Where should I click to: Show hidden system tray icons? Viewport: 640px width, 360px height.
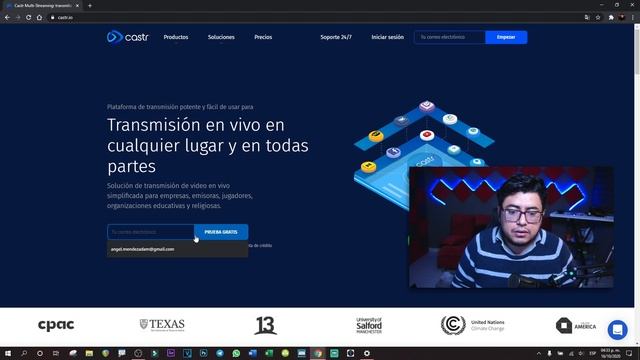539,353
